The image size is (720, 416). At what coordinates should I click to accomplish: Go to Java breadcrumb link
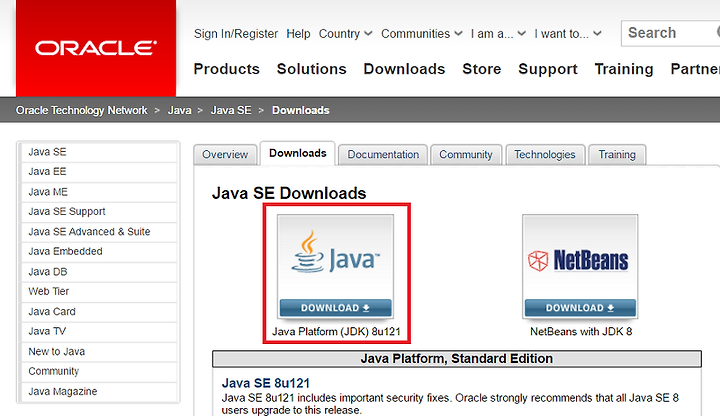(x=179, y=110)
